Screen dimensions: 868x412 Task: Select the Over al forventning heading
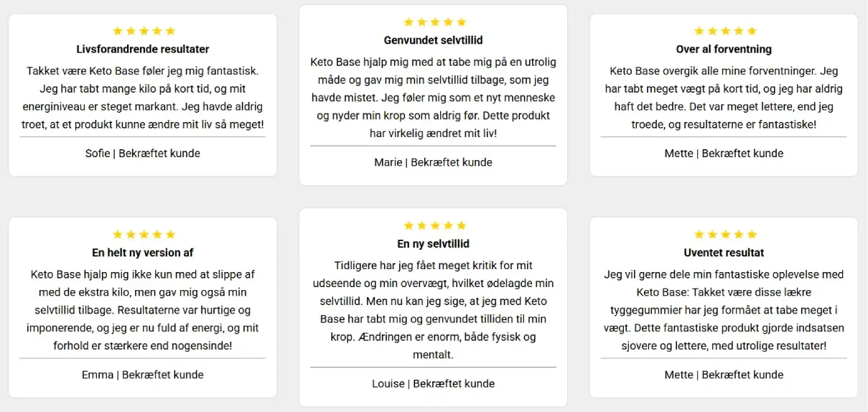(724, 50)
